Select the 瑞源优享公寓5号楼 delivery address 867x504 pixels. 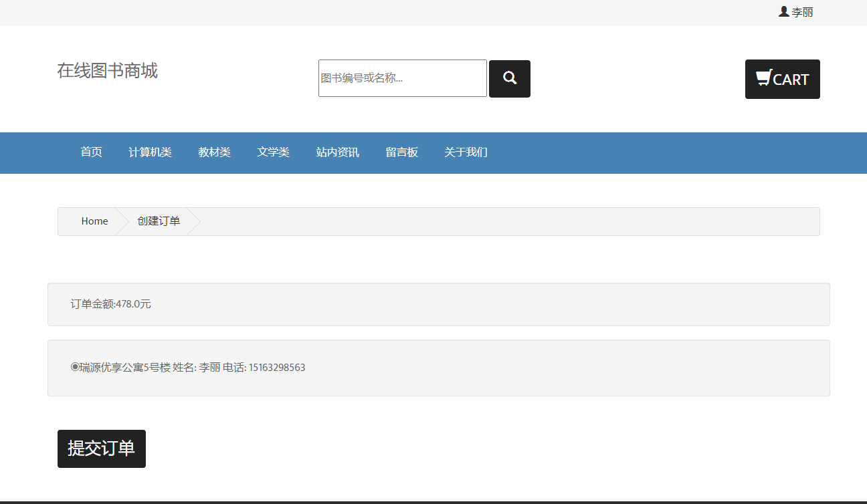pos(74,367)
